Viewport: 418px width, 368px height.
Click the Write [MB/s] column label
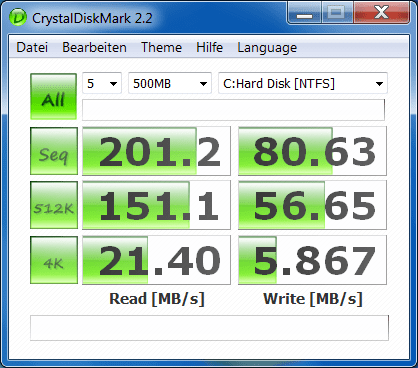(313, 299)
